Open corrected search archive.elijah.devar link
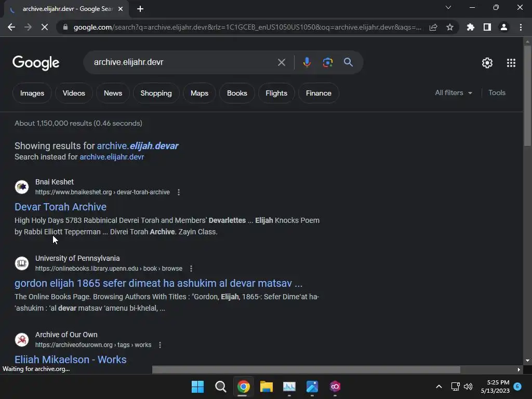This screenshot has height=399, width=532. tap(138, 146)
